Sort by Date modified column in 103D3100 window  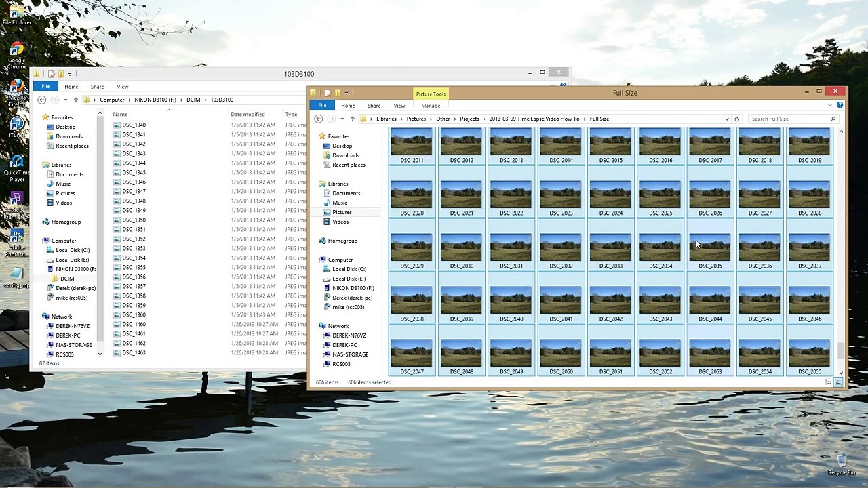(x=248, y=114)
